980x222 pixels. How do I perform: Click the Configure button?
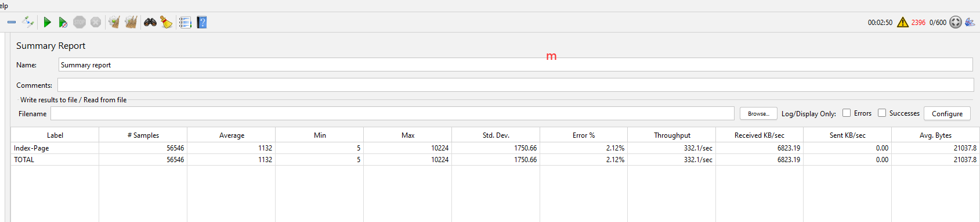tap(947, 113)
